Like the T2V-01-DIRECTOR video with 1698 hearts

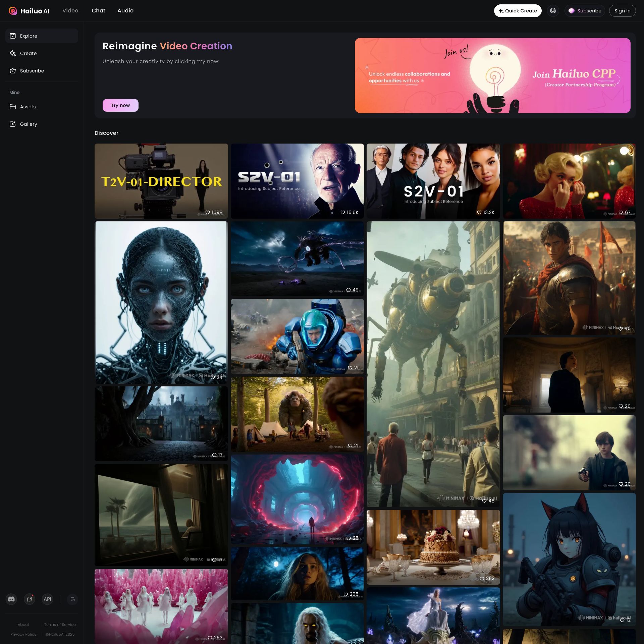pos(208,212)
